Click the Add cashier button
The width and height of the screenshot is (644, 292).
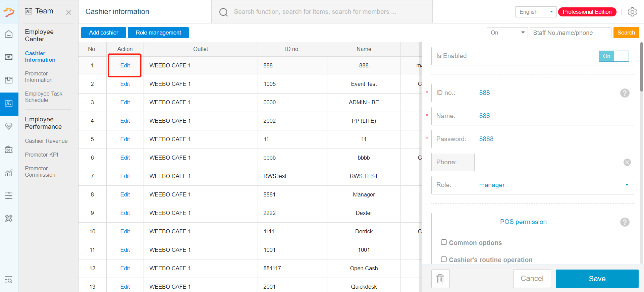pos(104,33)
